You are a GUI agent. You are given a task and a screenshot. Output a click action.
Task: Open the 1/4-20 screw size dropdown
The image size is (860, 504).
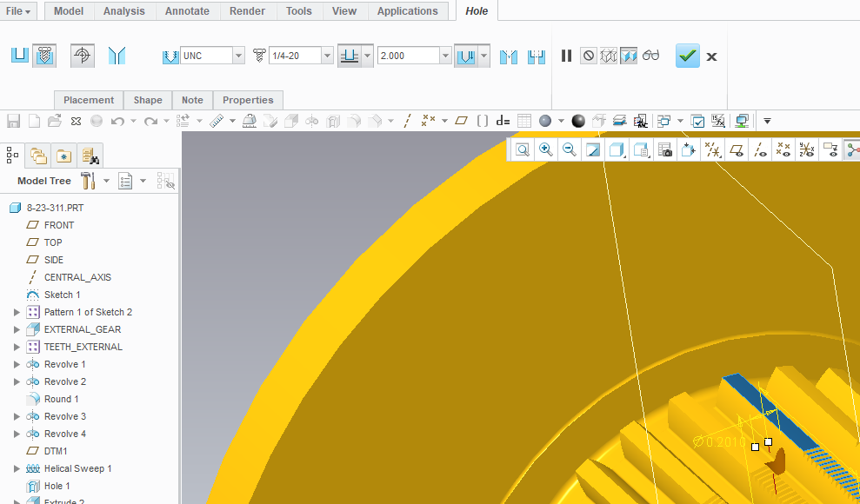(327, 56)
